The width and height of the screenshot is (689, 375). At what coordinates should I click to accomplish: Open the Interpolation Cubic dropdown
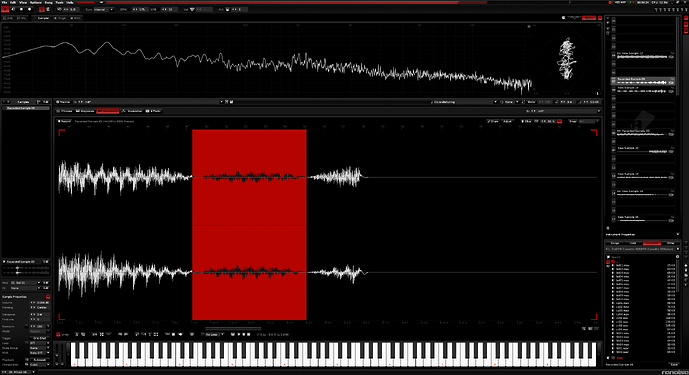pos(40,364)
